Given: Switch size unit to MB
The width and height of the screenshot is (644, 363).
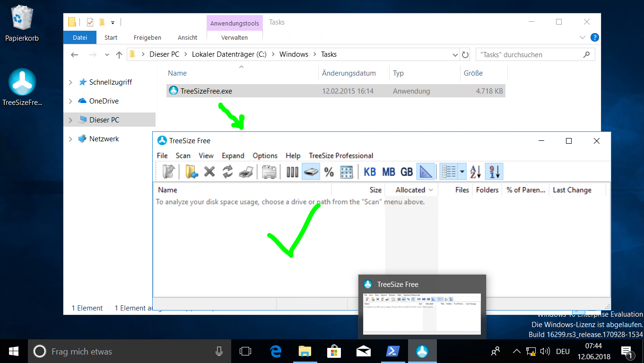Looking at the screenshot, I should point(388,172).
